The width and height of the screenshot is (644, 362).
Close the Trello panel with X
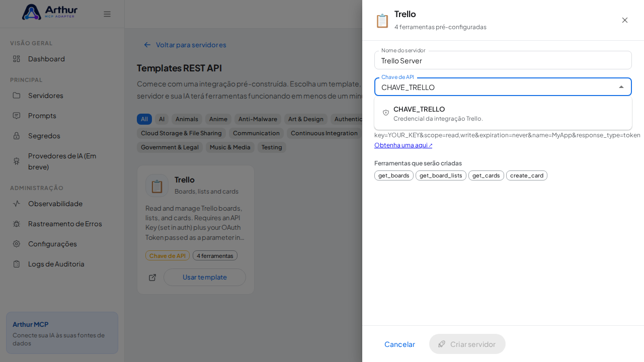click(625, 20)
